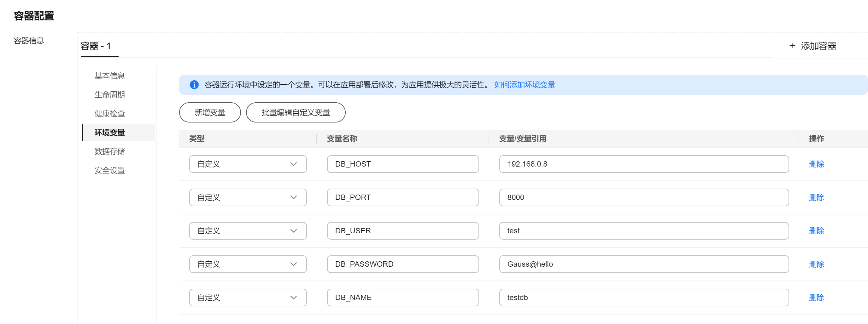The image size is (868, 324).
Task: Expand type dropdown for DB_NAME row
Action: [248, 298]
